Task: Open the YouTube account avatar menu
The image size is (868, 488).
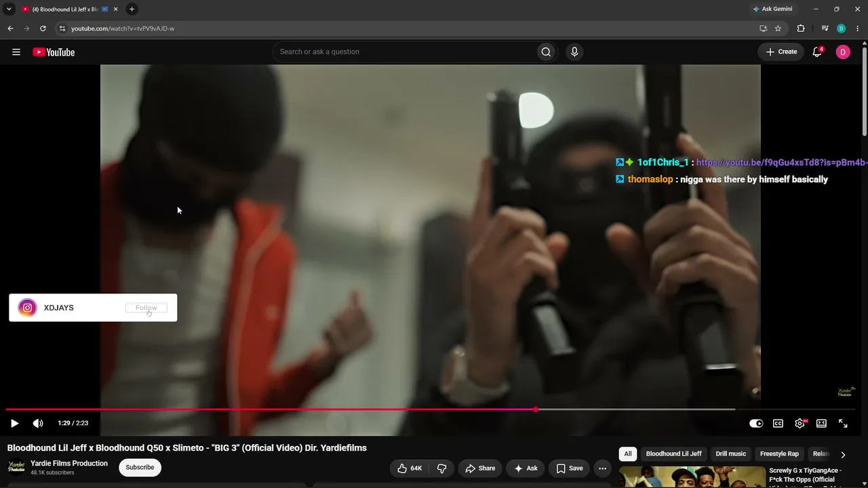Action: tap(843, 52)
